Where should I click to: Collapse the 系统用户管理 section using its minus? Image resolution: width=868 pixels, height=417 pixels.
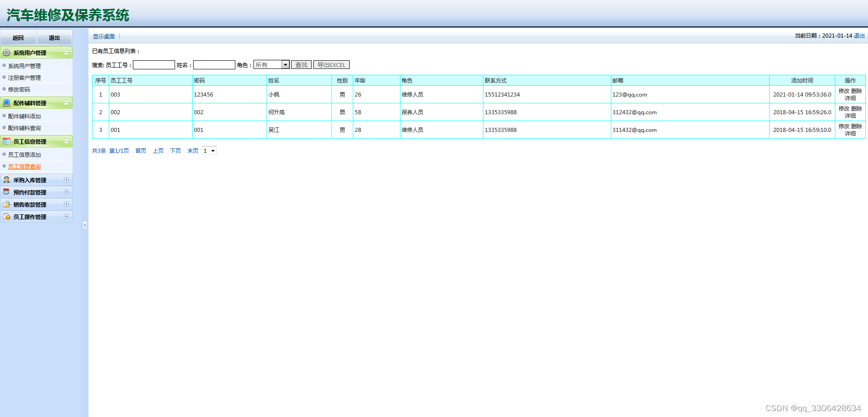[x=67, y=53]
